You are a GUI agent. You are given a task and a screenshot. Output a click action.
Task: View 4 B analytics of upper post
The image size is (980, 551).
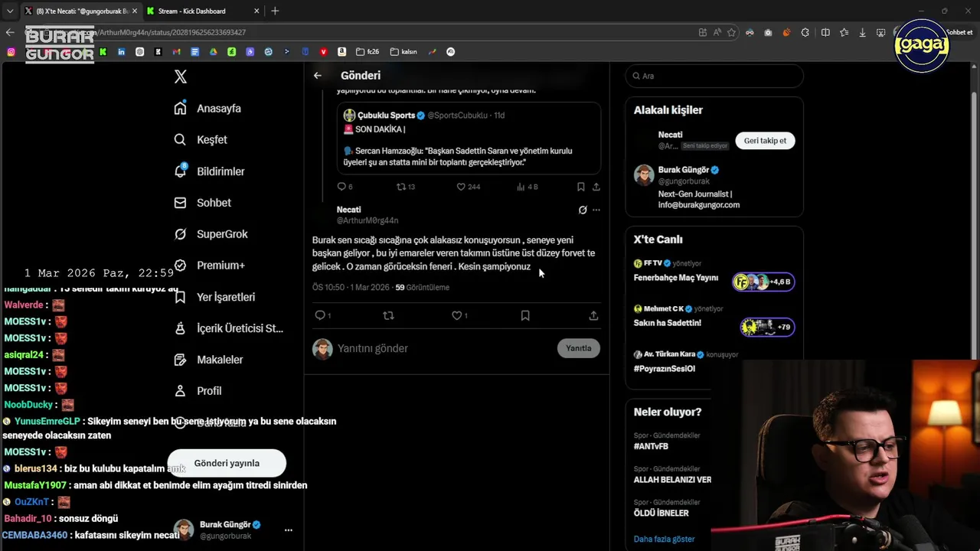pos(528,187)
